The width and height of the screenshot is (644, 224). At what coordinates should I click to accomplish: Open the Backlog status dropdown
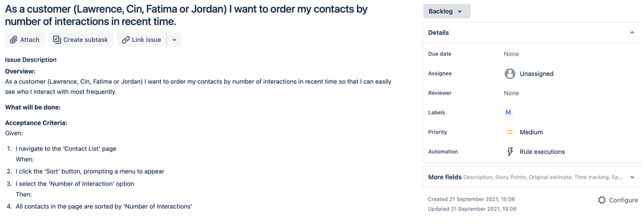pyautogui.click(x=446, y=11)
